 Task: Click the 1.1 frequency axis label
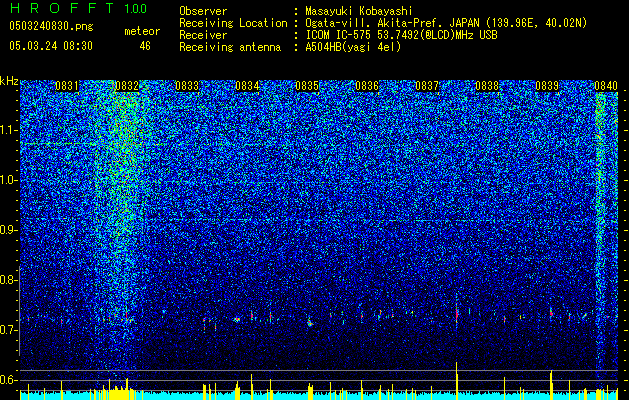(9, 130)
